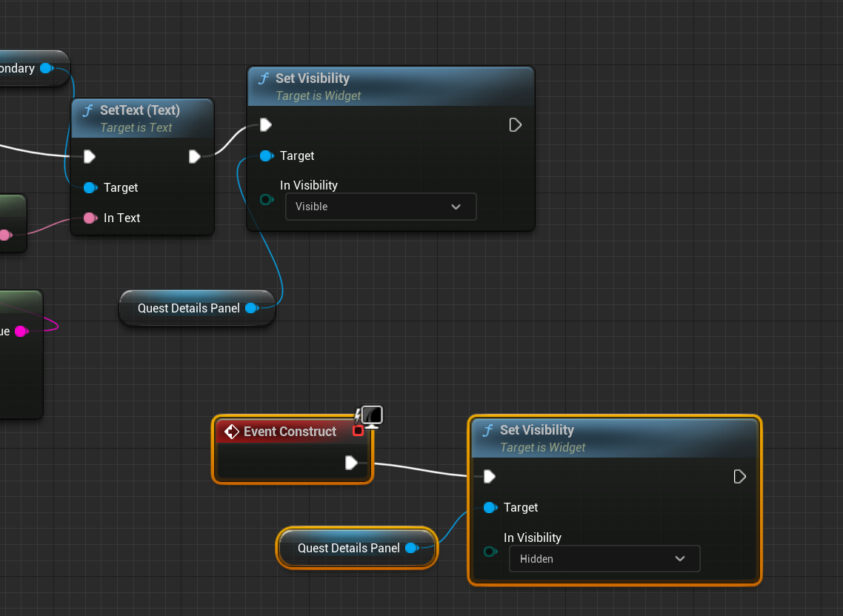This screenshot has height=616, width=843.
Task: Click the In Visibility pin on the upper Set Visibility
Action: point(266,199)
